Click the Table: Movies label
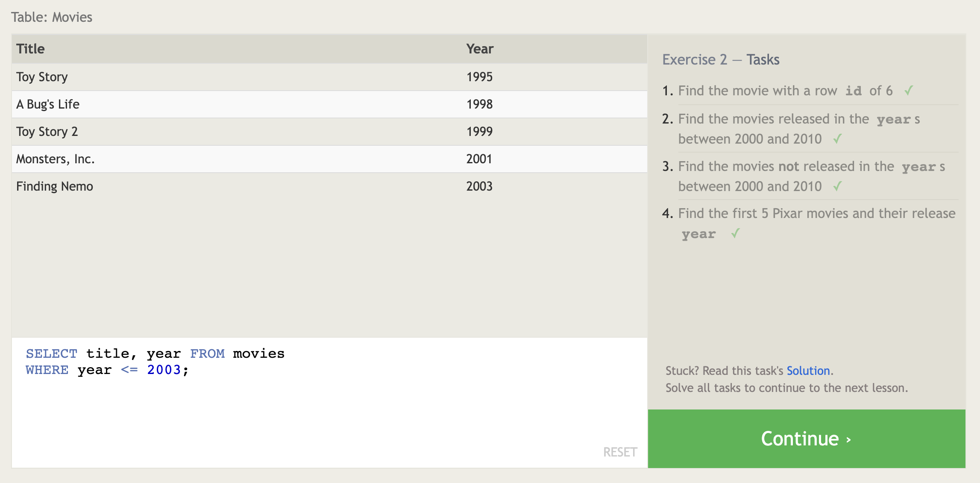This screenshot has height=483, width=980. tap(52, 17)
